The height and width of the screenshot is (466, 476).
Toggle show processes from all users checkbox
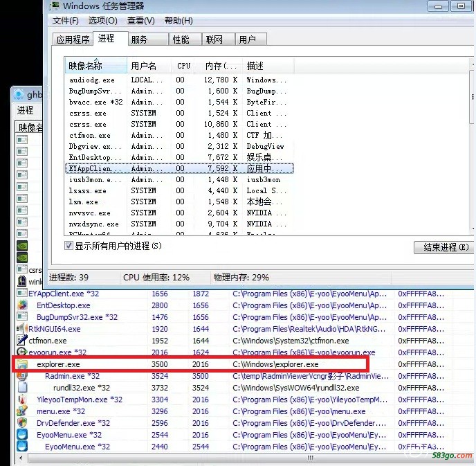click(69, 245)
